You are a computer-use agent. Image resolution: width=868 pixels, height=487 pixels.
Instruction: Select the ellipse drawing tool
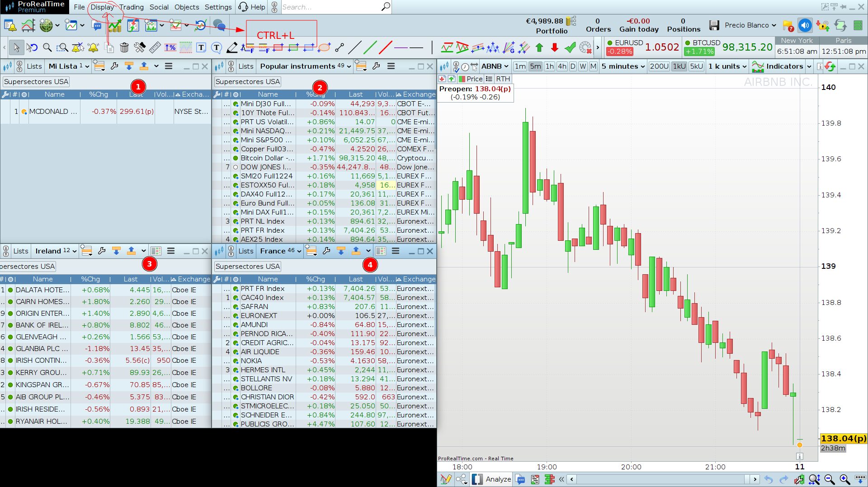324,47
